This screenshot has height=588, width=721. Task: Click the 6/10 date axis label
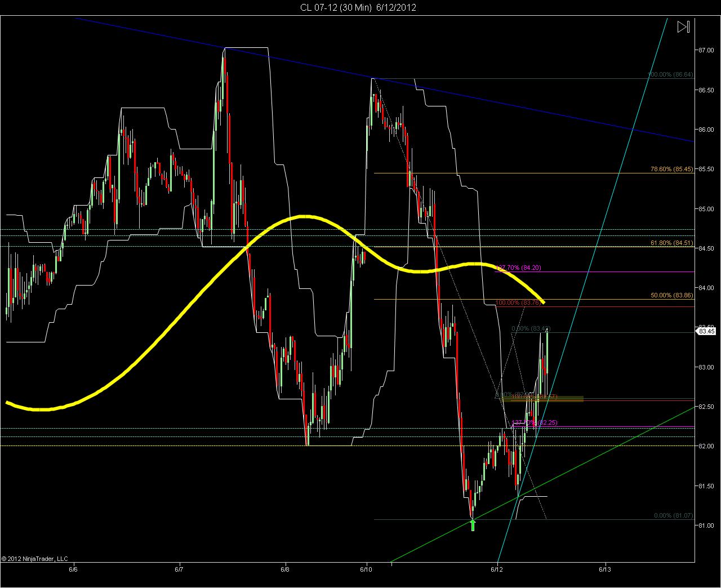367,569
